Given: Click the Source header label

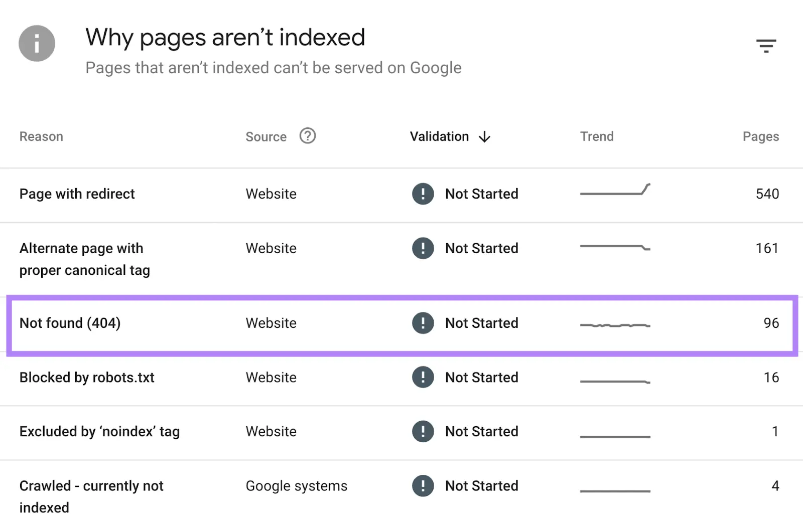Looking at the screenshot, I should (x=265, y=136).
